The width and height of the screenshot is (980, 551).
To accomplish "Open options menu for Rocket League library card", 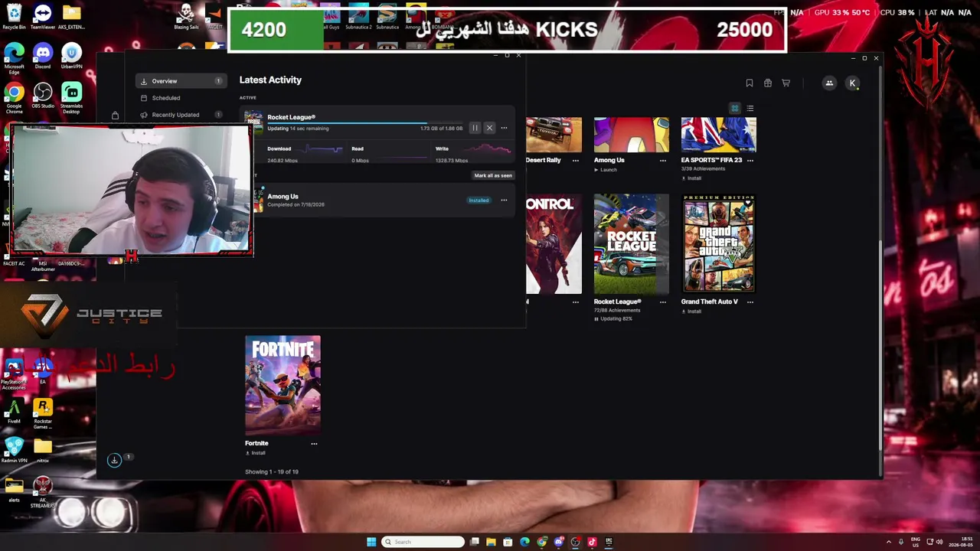I will pos(663,302).
